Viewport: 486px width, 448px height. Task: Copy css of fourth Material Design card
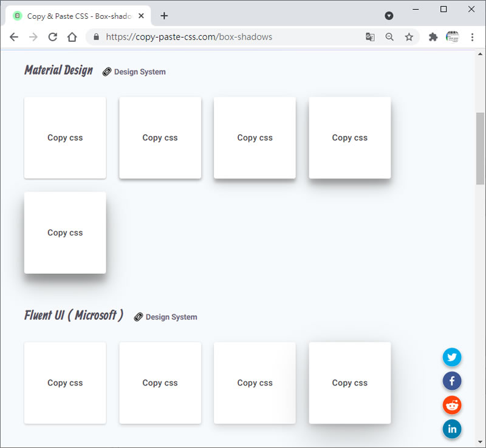tap(350, 138)
